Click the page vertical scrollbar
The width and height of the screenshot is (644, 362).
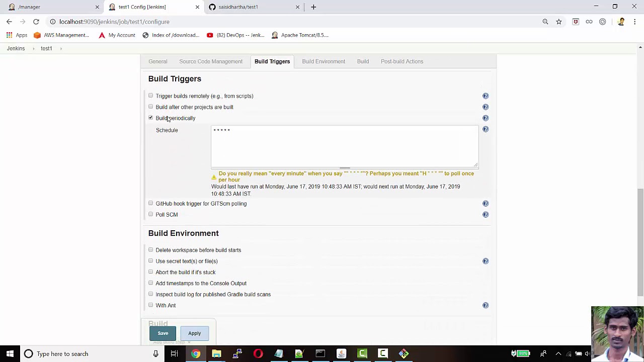pos(640,241)
